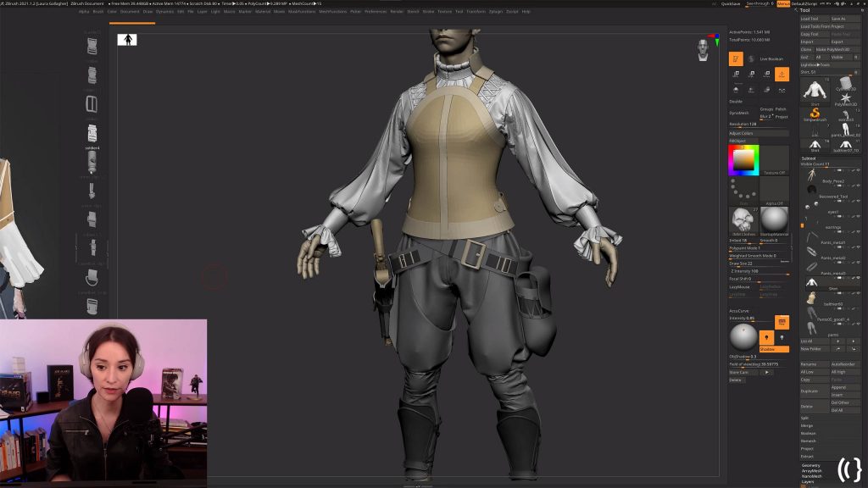
Task: Click the light direction preview sphere
Action: tap(743, 337)
